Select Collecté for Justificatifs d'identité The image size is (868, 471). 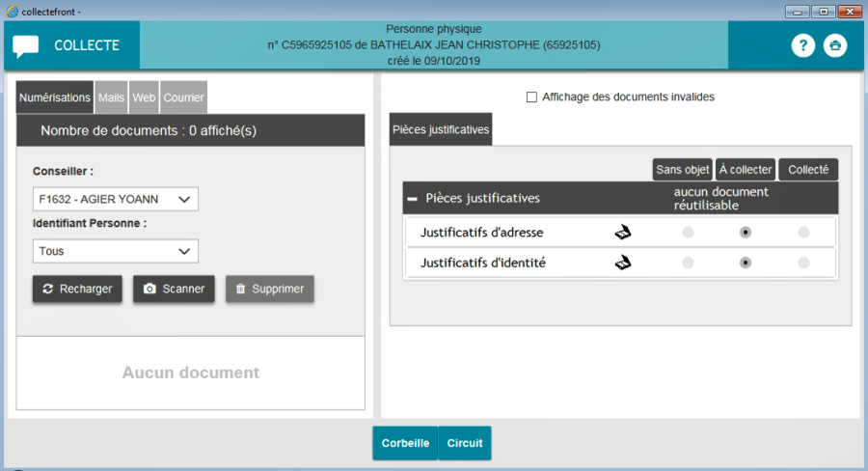point(803,263)
